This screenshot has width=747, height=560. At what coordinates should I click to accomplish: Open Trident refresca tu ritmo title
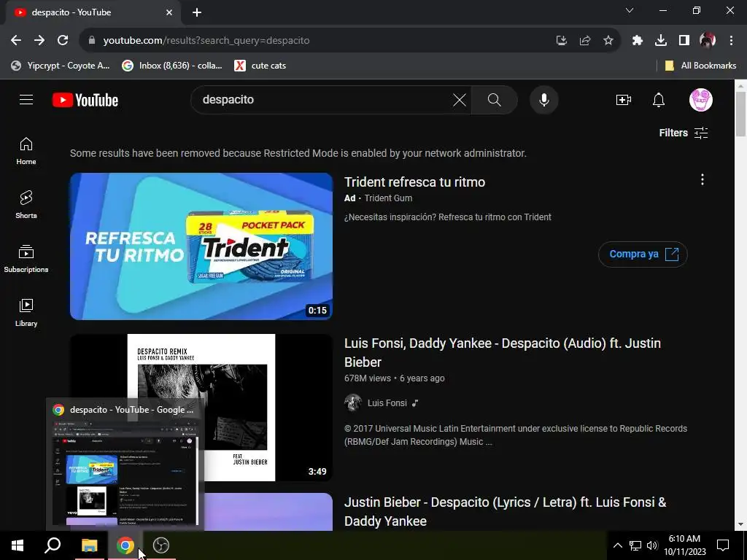pyautogui.click(x=414, y=182)
